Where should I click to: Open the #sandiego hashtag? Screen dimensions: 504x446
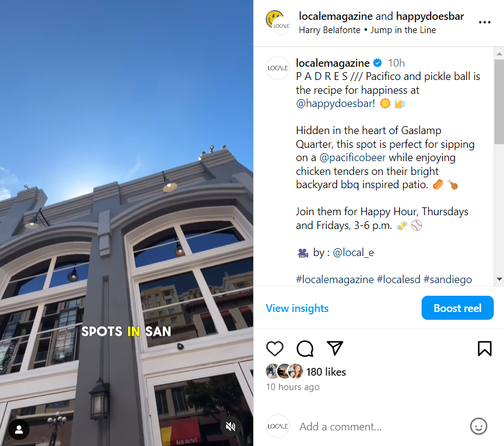coord(447,280)
